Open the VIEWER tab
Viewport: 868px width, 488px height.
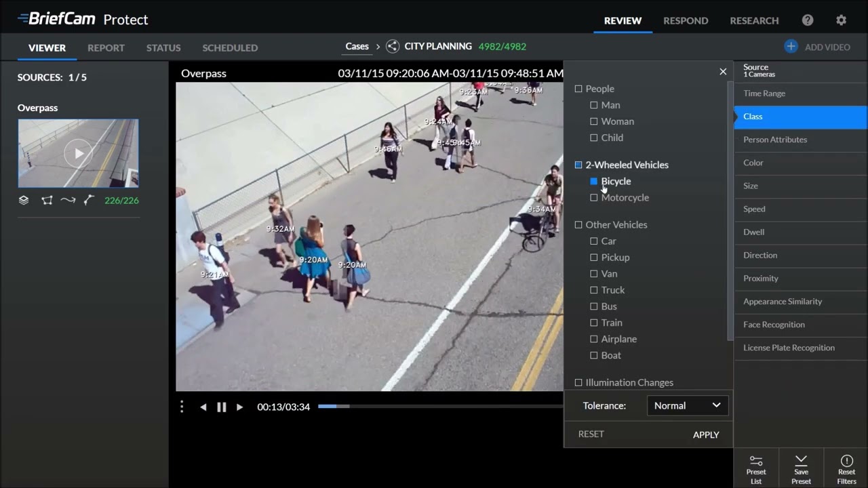[47, 47]
